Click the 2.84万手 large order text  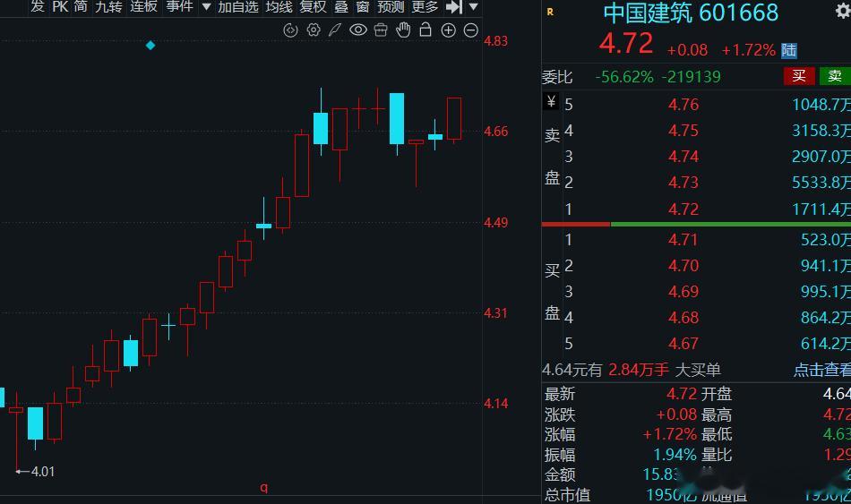[638, 370]
